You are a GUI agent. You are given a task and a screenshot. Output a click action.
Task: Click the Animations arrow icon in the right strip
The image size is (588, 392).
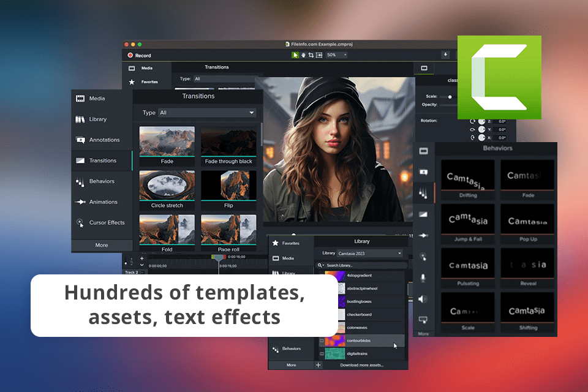coord(424,236)
